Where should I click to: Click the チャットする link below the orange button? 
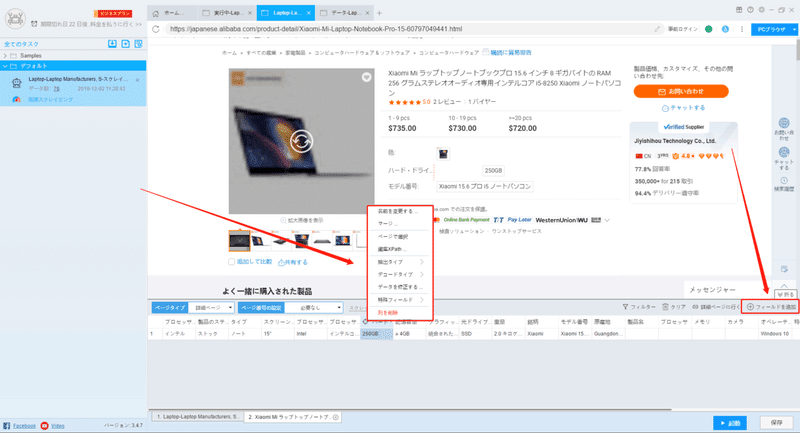(x=684, y=108)
